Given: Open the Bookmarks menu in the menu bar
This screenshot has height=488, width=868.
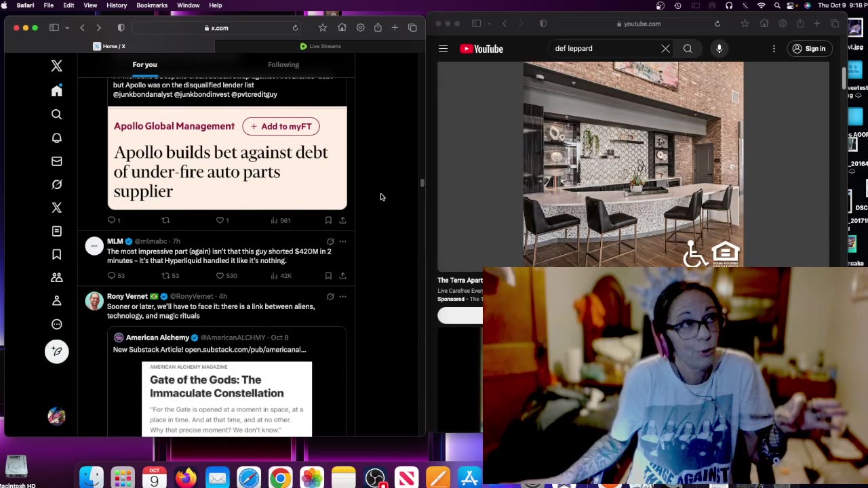Looking at the screenshot, I should point(152,5).
